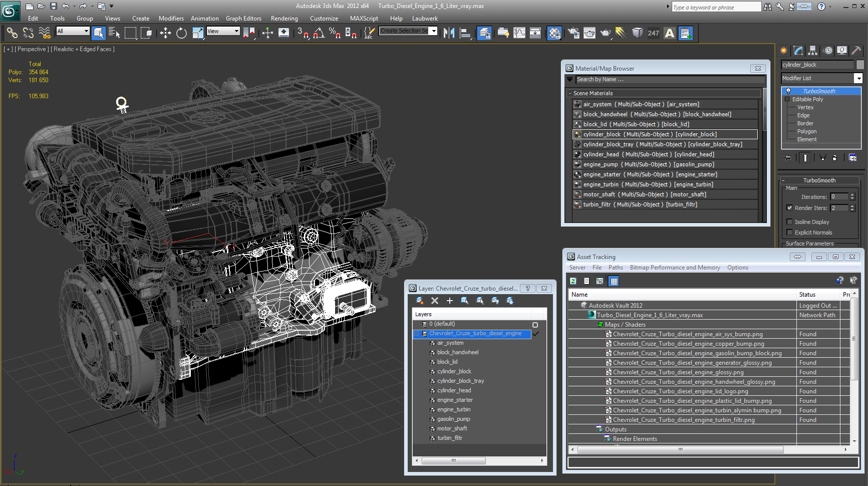Image resolution: width=868 pixels, height=486 pixels.
Task: Select the cylinder_head material entry
Action: (x=648, y=154)
